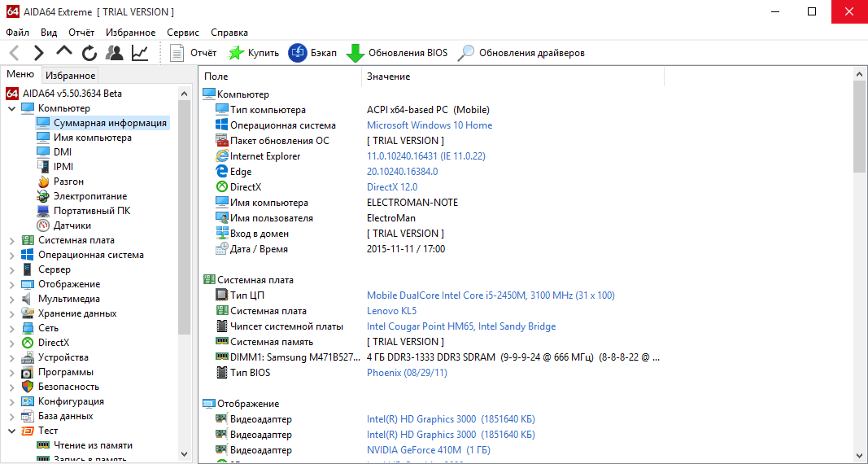The height and width of the screenshot is (464, 868).
Task: Open Microsoft Windows 10 Home link
Action: (430, 125)
